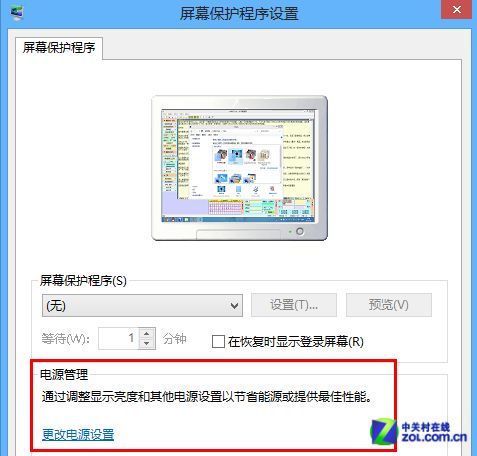The width and height of the screenshot is (477, 456).
Task: Click the screen saver settings title bar icon
Action: coord(17,13)
